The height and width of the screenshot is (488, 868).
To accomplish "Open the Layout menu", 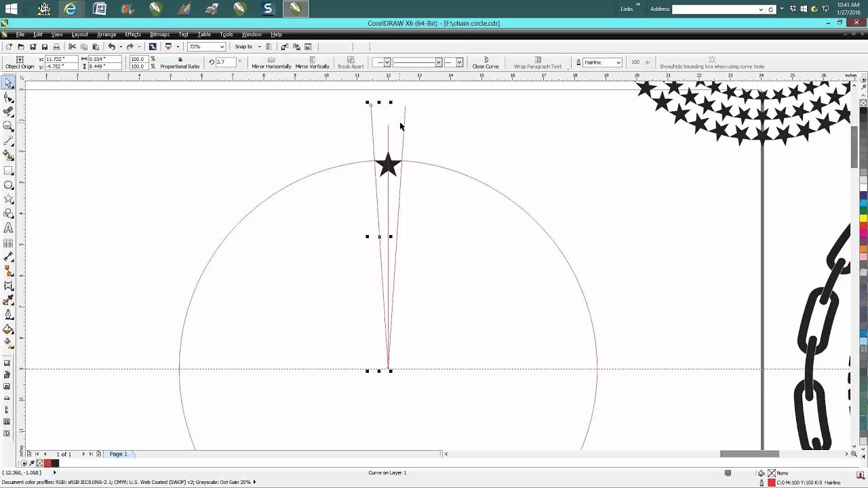I will coord(80,35).
